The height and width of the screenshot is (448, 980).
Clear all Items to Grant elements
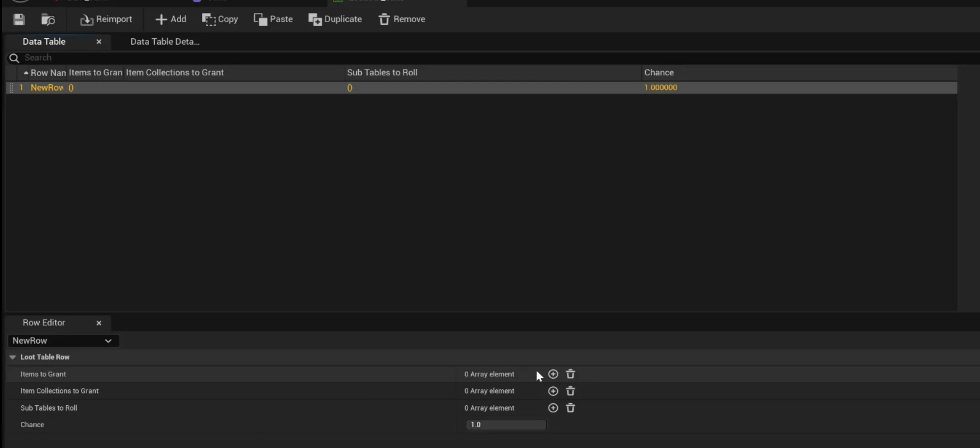point(570,374)
